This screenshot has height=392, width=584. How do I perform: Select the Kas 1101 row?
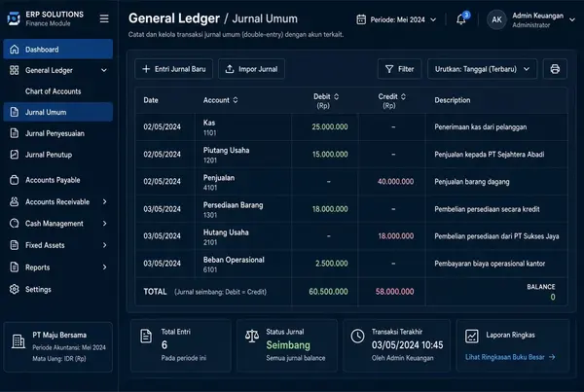click(x=351, y=127)
